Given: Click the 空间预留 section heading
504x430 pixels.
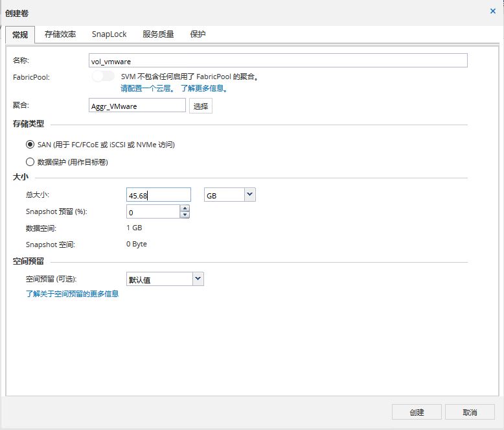Looking at the screenshot, I should point(29,261).
